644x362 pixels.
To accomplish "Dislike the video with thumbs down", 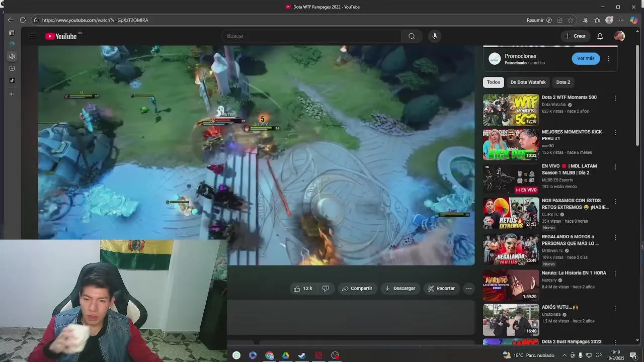I will tap(326, 289).
